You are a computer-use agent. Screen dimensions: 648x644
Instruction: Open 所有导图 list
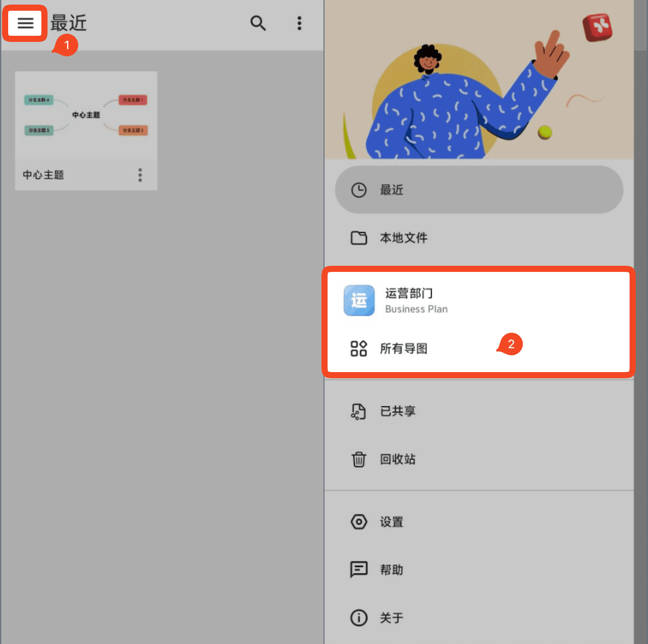(478, 349)
